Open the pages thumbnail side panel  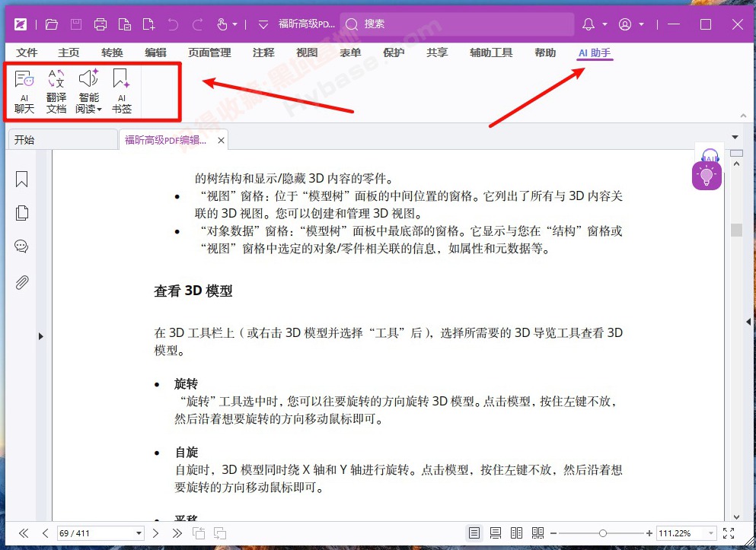point(21,212)
